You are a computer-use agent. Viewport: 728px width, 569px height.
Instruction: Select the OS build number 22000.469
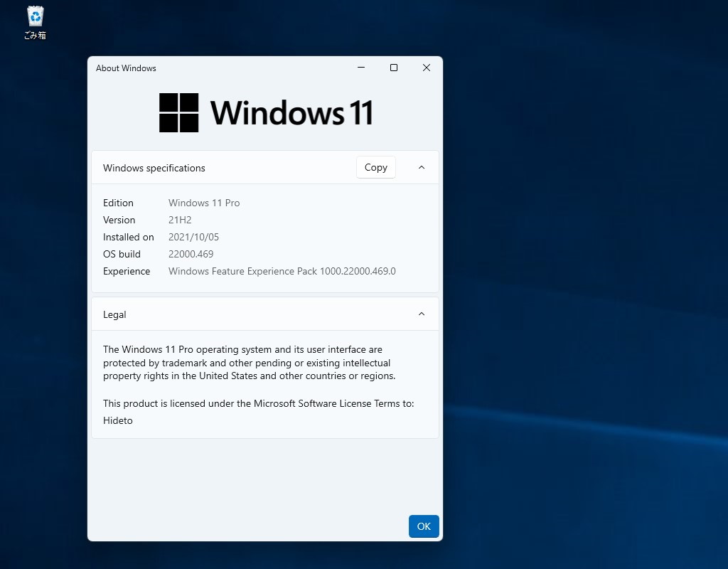pos(191,254)
